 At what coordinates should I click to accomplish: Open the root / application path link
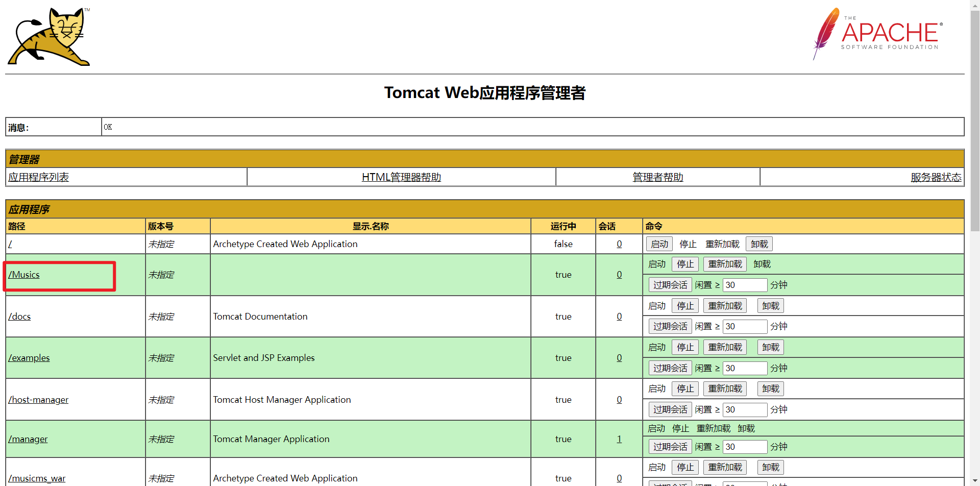coord(10,244)
